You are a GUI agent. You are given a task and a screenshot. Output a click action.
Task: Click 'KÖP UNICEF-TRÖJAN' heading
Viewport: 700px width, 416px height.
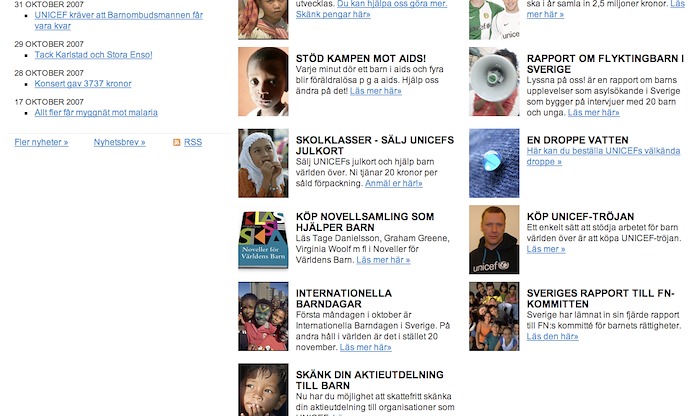(x=580, y=216)
